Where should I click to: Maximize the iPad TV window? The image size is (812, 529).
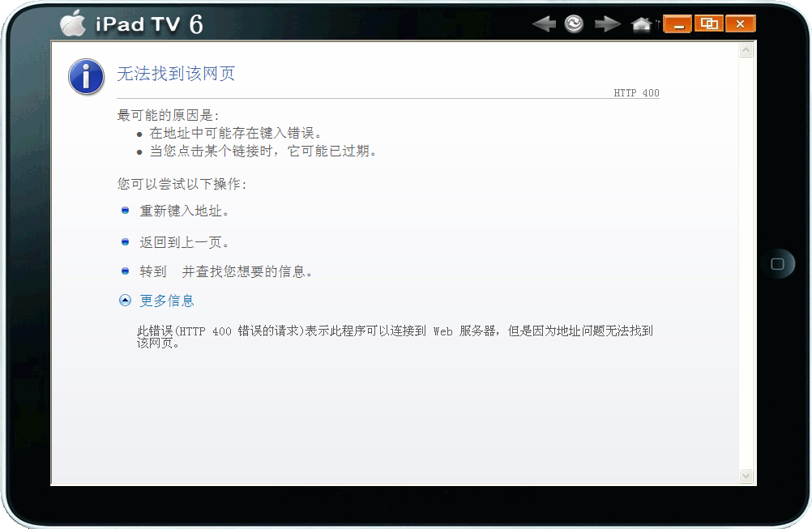708,23
